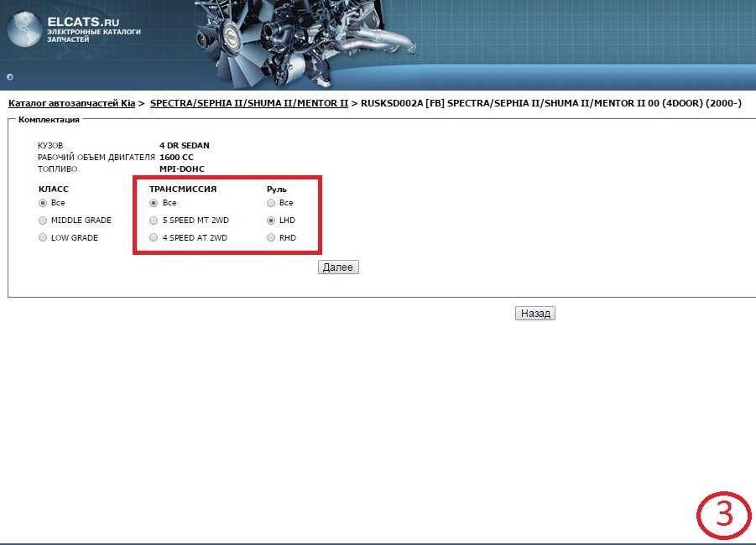
Task: Click the ТОПЛИВО label
Action: pos(57,169)
